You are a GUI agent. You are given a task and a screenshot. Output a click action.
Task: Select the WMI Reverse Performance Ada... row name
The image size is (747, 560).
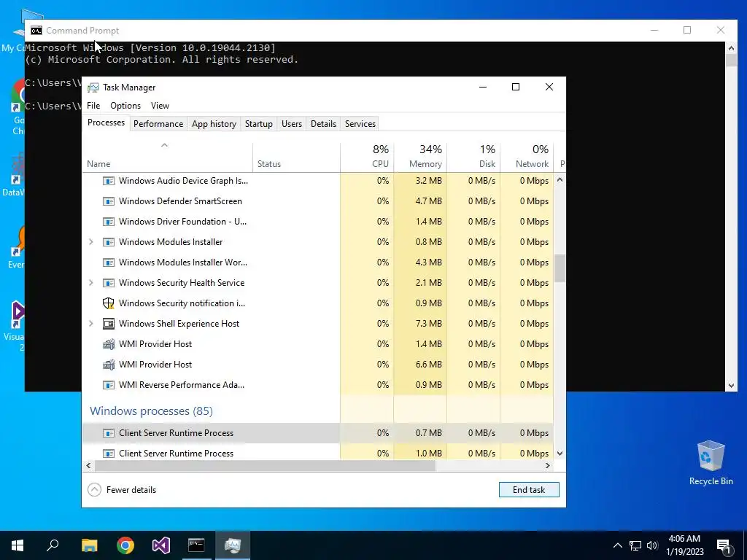182,385
